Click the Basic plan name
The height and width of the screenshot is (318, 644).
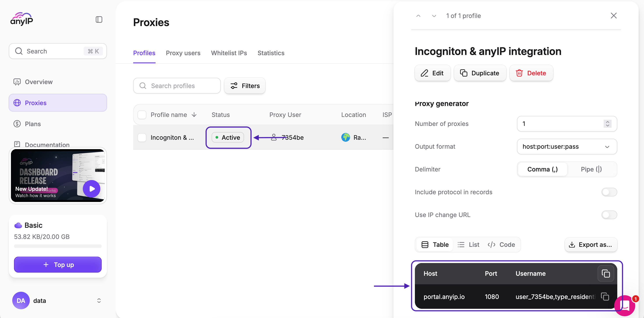pyautogui.click(x=34, y=225)
